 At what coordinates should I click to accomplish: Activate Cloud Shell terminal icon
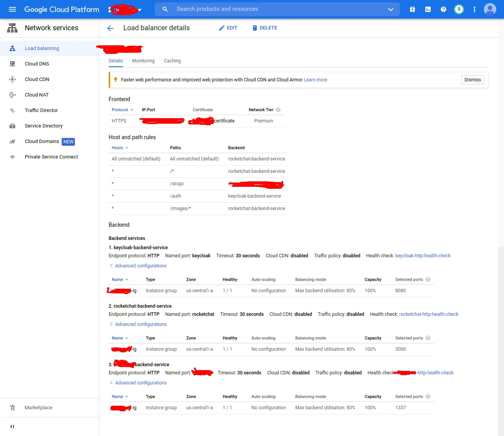click(x=428, y=9)
